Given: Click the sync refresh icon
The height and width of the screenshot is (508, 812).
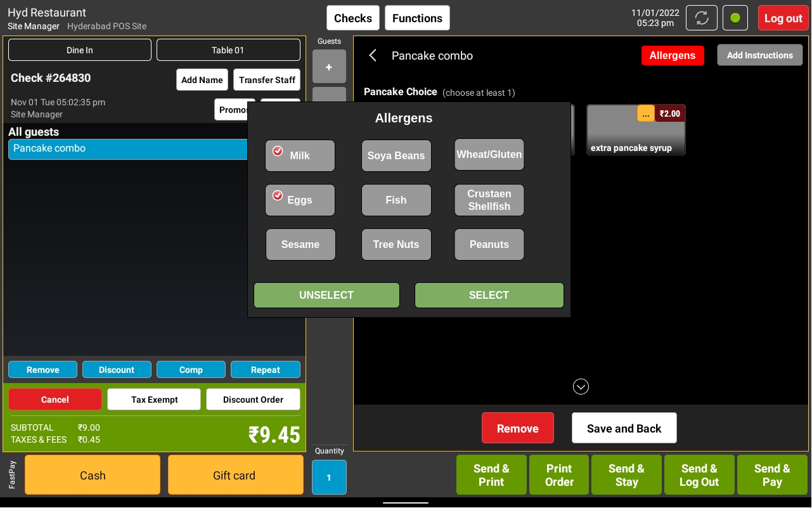Looking at the screenshot, I should click(x=701, y=18).
